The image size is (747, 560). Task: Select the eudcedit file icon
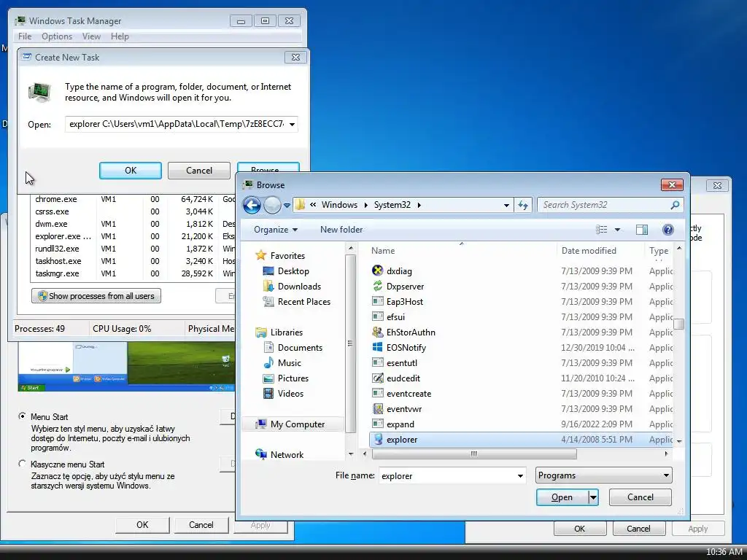point(377,378)
